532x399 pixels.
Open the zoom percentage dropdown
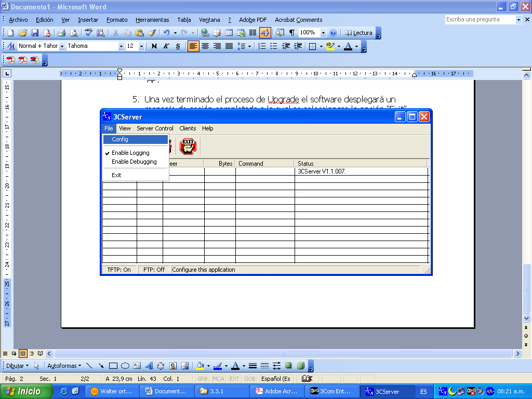323,33
